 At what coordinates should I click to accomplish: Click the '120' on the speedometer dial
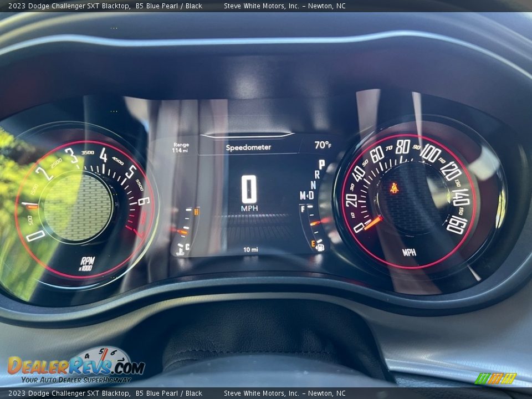point(452,171)
